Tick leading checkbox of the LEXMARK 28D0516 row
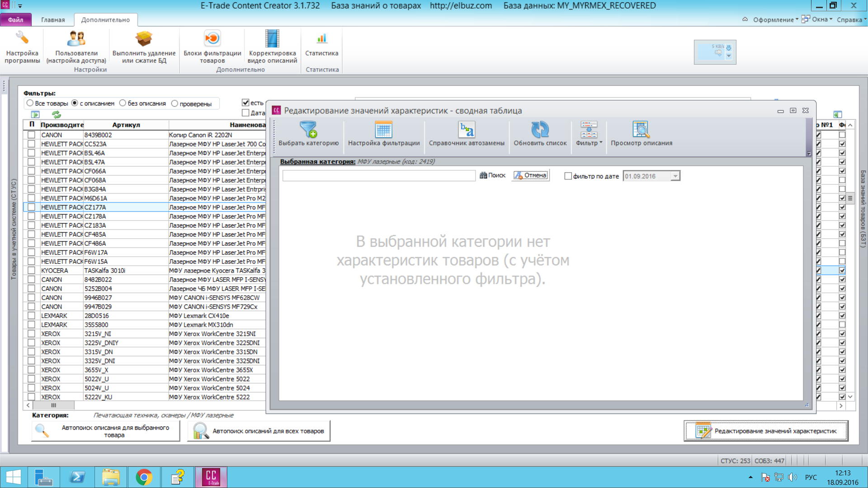The image size is (868, 488). [x=31, y=315]
